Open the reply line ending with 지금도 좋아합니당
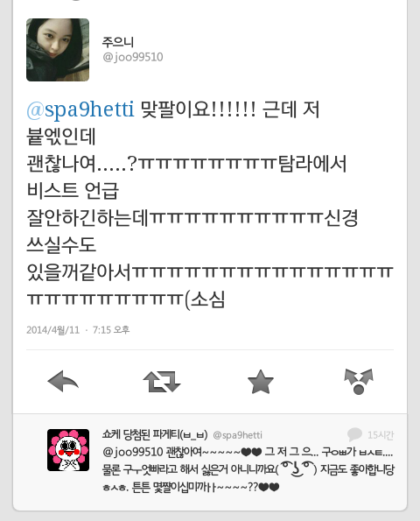Image resolution: width=420 pixels, height=521 pixels. [x=248, y=469]
